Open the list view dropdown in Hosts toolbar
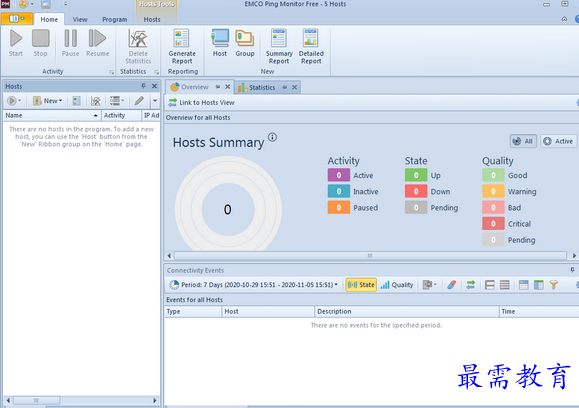 pos(117,100)
